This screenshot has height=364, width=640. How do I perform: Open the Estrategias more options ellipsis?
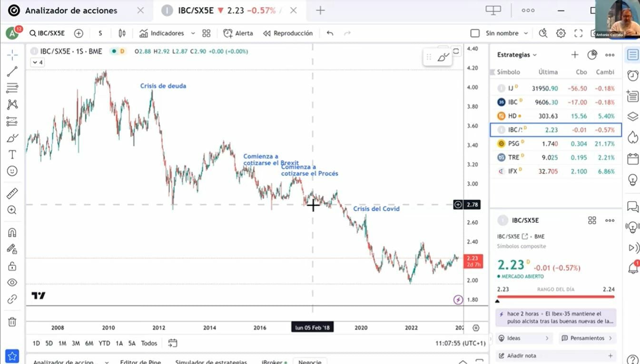pyautogui.click(x=610, y=55)
